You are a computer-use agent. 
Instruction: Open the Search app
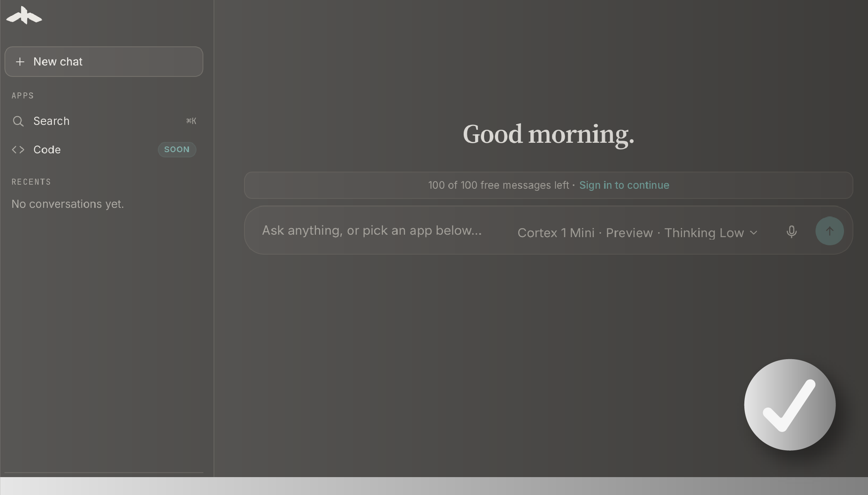pos(104,121)
